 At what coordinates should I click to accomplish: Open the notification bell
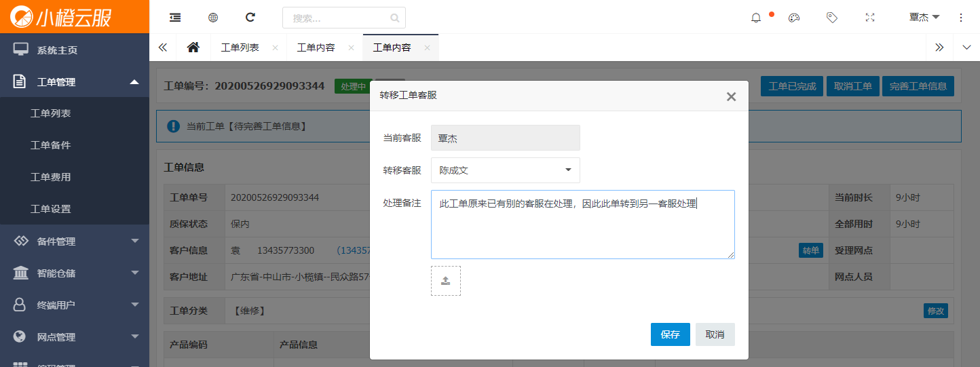pos(756,18)
